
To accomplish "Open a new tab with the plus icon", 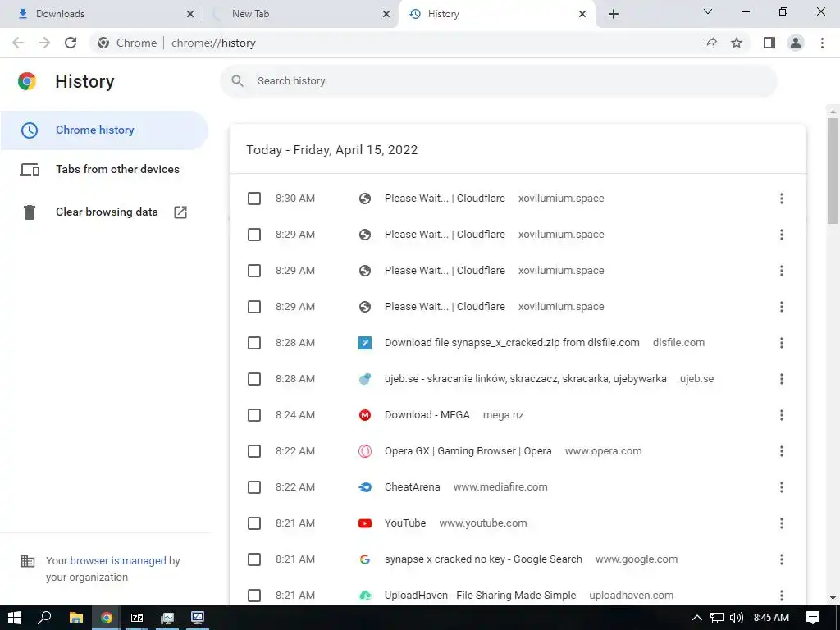I will 614,14.
